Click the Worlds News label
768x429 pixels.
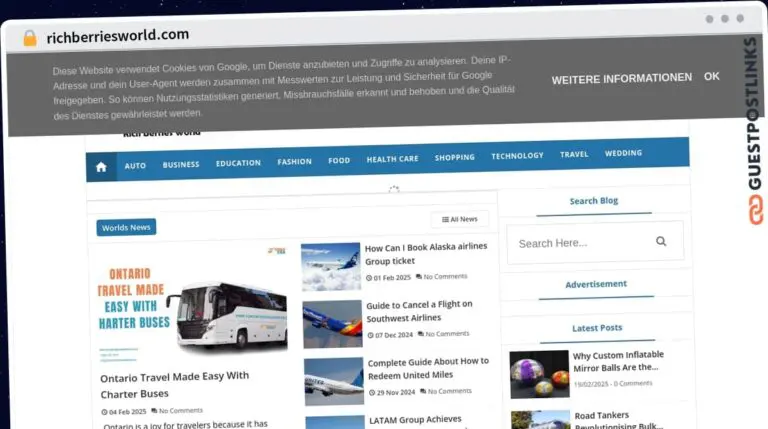pyautogui.click(x=126, y=227)
